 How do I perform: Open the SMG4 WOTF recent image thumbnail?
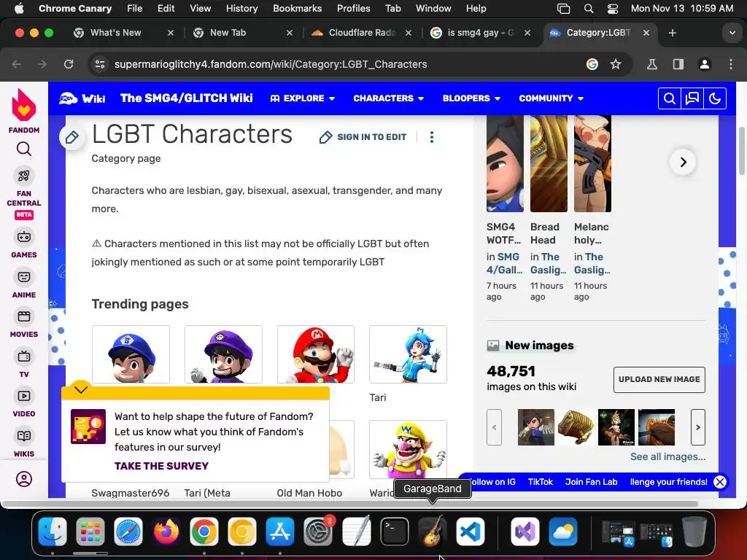click(505, 163)
